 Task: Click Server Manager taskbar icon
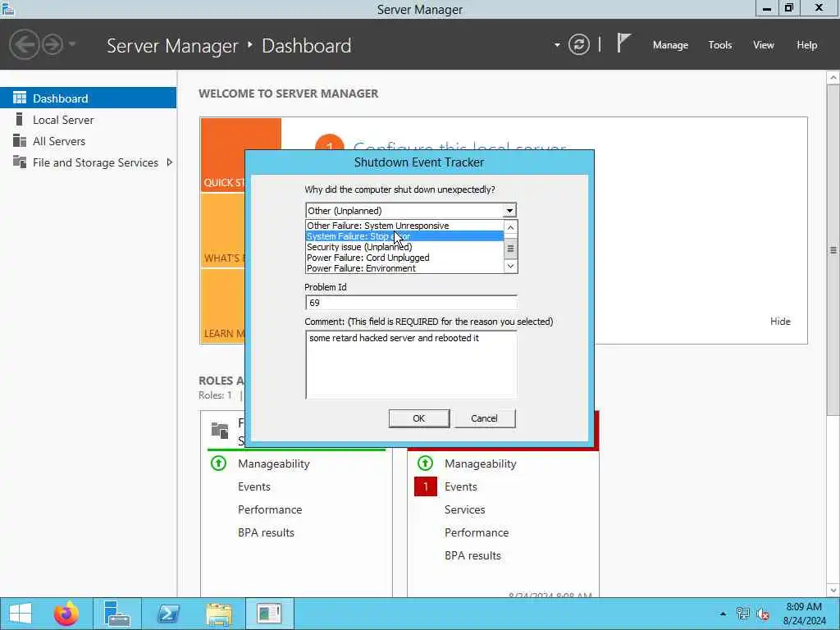tap(116, 614)
